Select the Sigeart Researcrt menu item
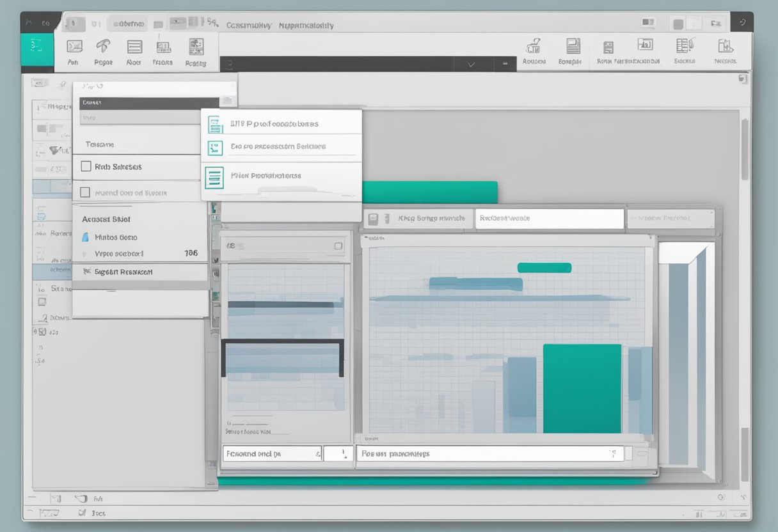The height and width of the screenshot is (532, 778). pos(123,272)
